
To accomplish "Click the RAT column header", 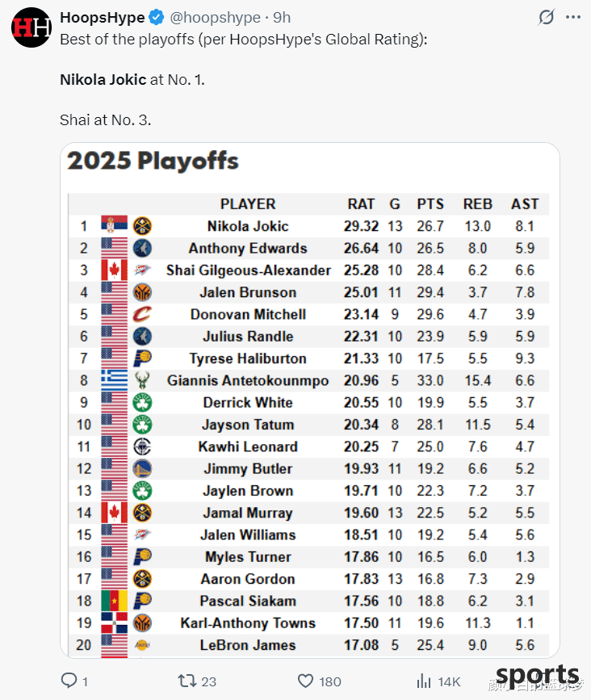I will pyautogui.click(x=361, y=204).
